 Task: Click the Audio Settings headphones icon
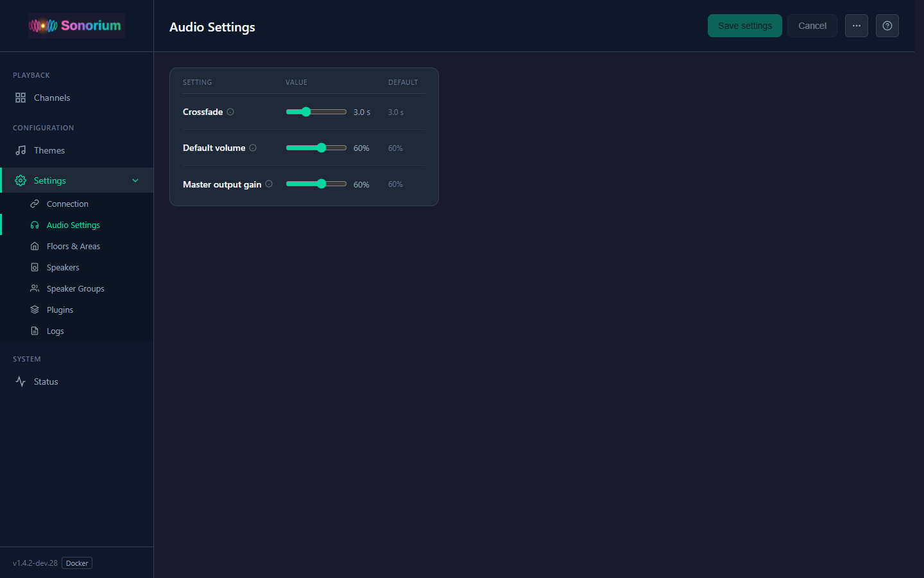[x=35, y=225]
